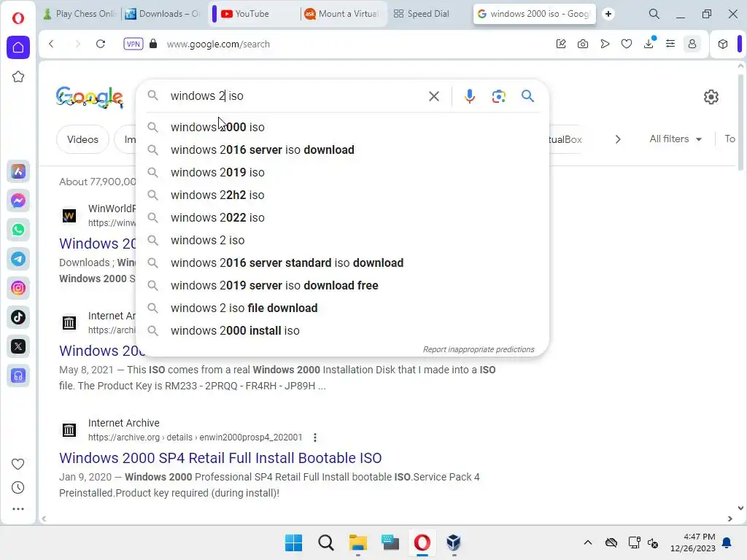
Task: Open Messenger in sidebar
Action: point(18,201)
